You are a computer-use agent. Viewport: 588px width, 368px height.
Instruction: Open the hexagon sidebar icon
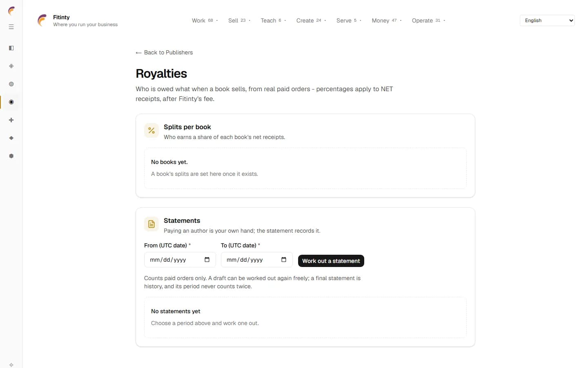[x=11, y=156]
